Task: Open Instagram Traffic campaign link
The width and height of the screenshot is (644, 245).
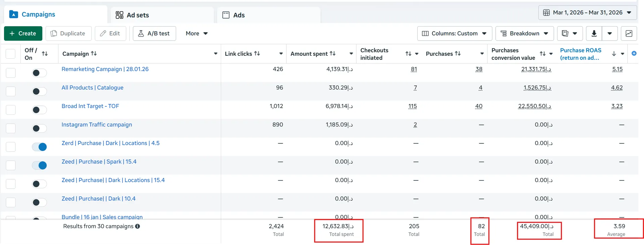Action: (x=97, y=125)
